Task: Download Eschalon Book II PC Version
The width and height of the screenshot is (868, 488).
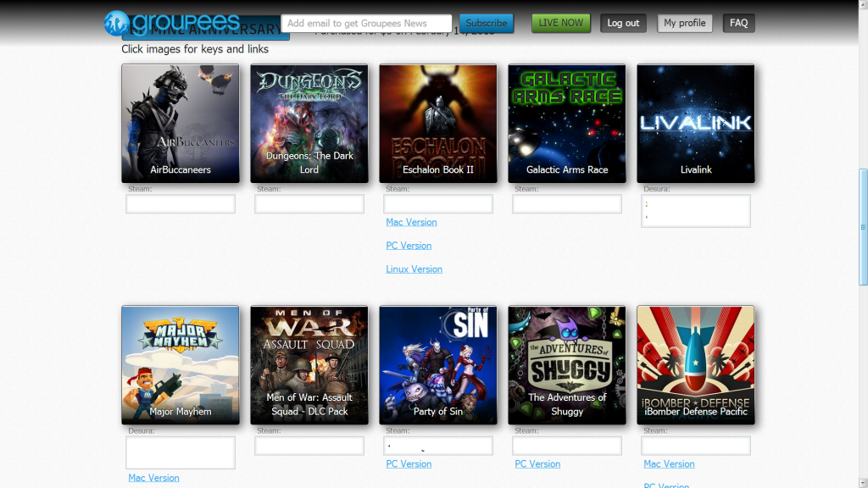Action: coord(409,246)
